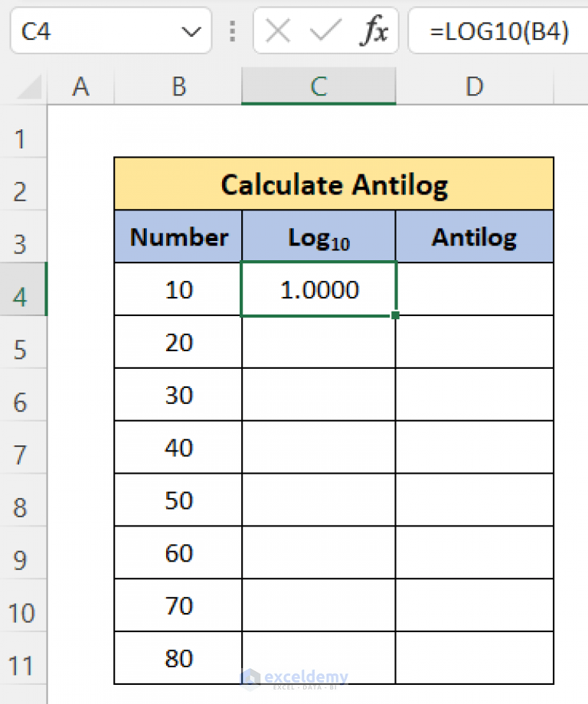Click the Cancel X icon in formula bar
The width and height of the screenshot is (588, 704).
[277, 31]
